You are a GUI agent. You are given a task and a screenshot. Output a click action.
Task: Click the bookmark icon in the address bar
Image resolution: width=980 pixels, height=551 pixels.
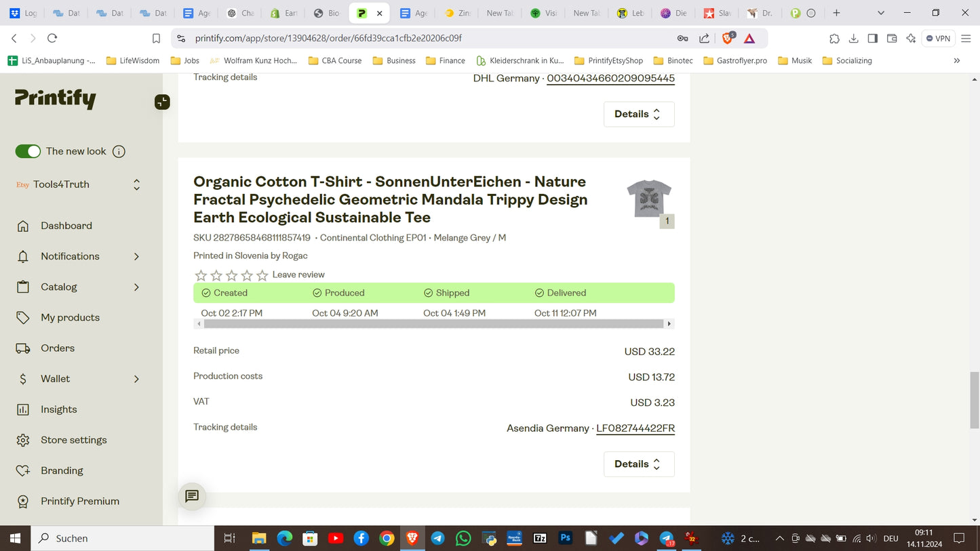tap(156, 39)
